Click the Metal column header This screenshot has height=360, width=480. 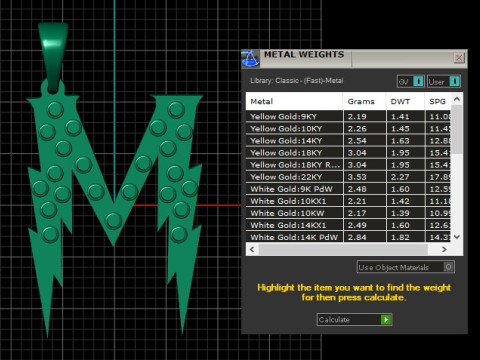[x=294, y=101]
